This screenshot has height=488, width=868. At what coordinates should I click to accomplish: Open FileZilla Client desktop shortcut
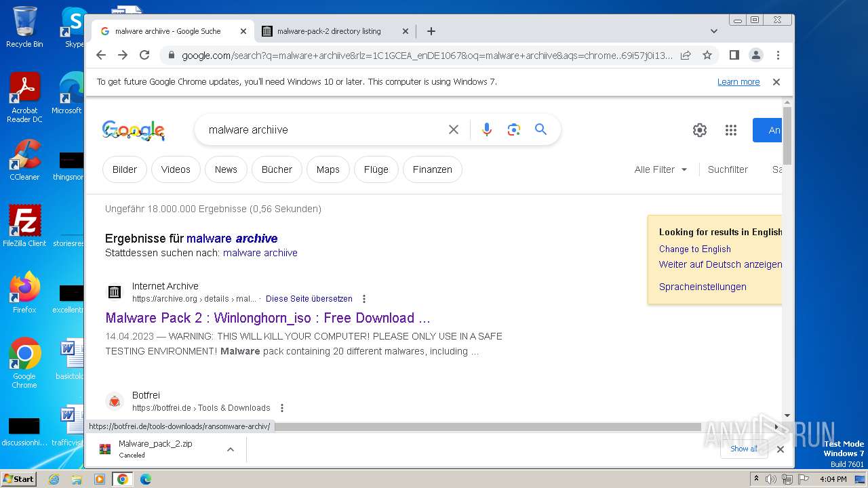(x=24, y=226)
